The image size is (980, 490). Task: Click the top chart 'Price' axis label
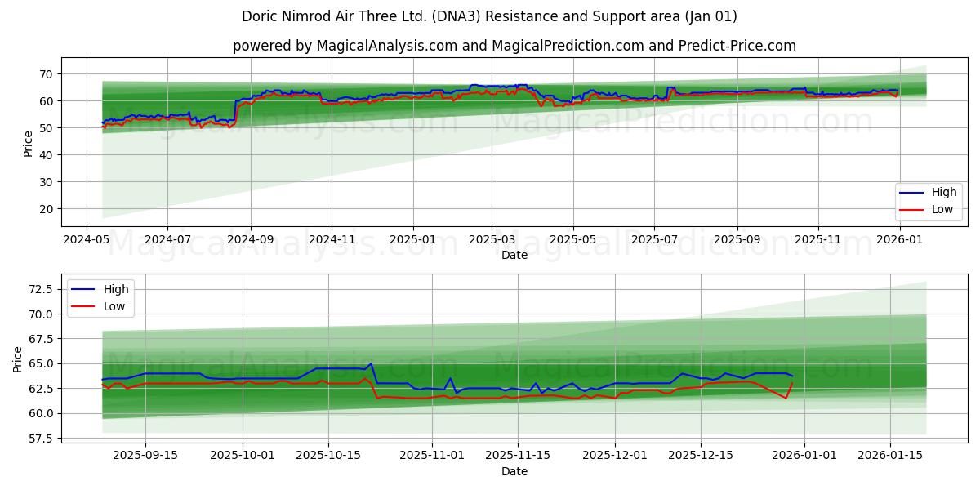point(29,143)
